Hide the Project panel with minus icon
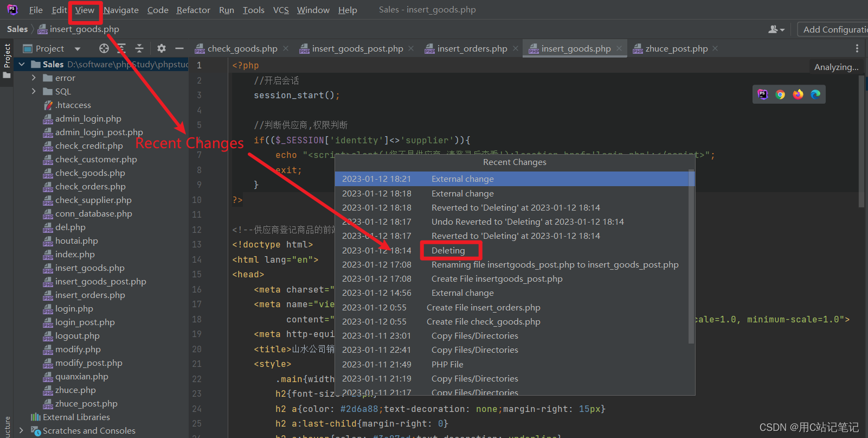Screen dimensions: 868x438 [179, 48]
